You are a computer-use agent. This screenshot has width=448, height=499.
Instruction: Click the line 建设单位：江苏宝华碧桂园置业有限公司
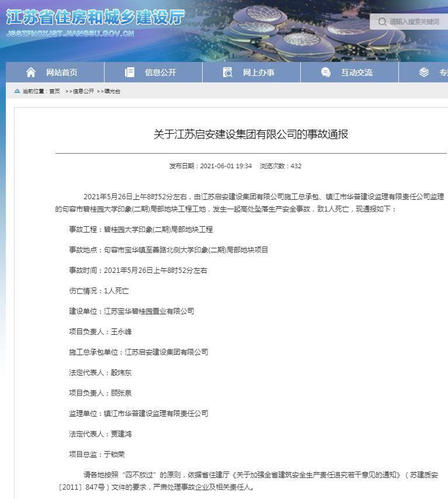point(132,311)
